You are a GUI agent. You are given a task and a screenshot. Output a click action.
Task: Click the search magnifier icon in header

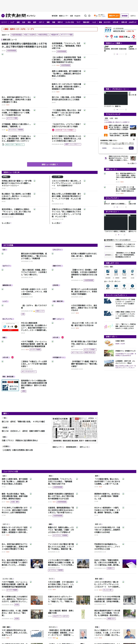pyautogui.click(x=85, y=16)
